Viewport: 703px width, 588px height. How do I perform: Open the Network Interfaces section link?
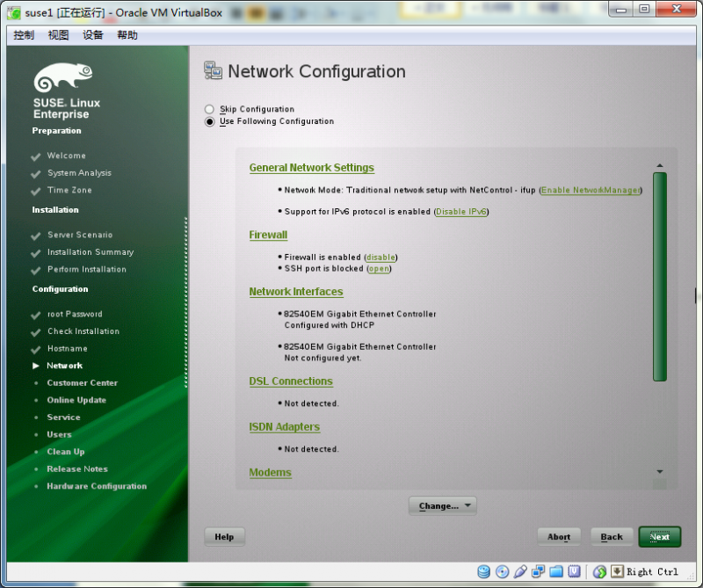click(x=296, y=291)
